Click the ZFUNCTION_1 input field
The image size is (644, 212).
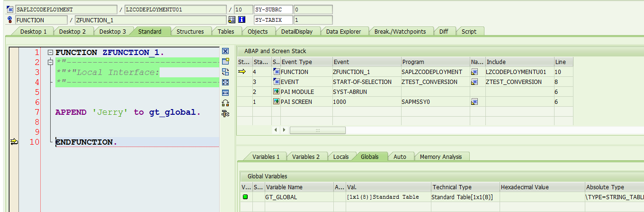[x=151, y=20]
